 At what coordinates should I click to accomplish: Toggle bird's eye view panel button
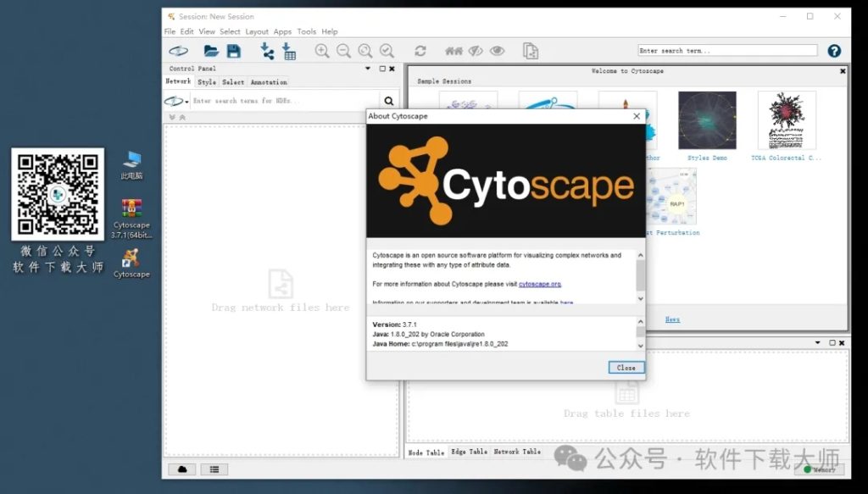click(x=181, y=469)
